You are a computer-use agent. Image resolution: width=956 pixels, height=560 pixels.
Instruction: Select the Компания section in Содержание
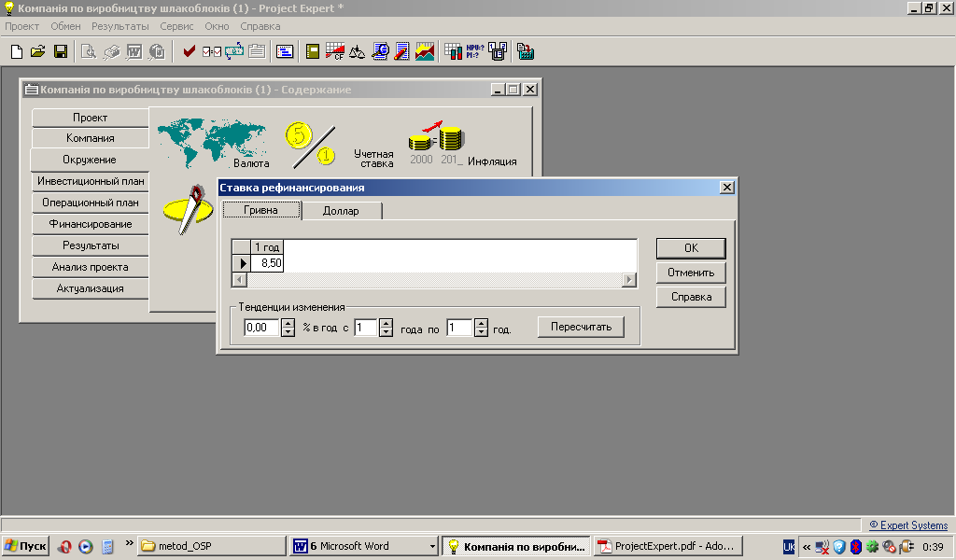click(91, 138)
